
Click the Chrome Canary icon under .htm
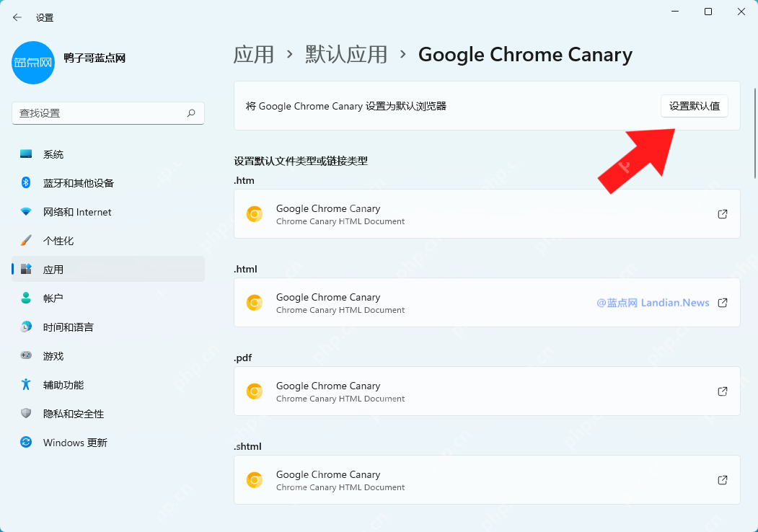(x=255, y=214)
